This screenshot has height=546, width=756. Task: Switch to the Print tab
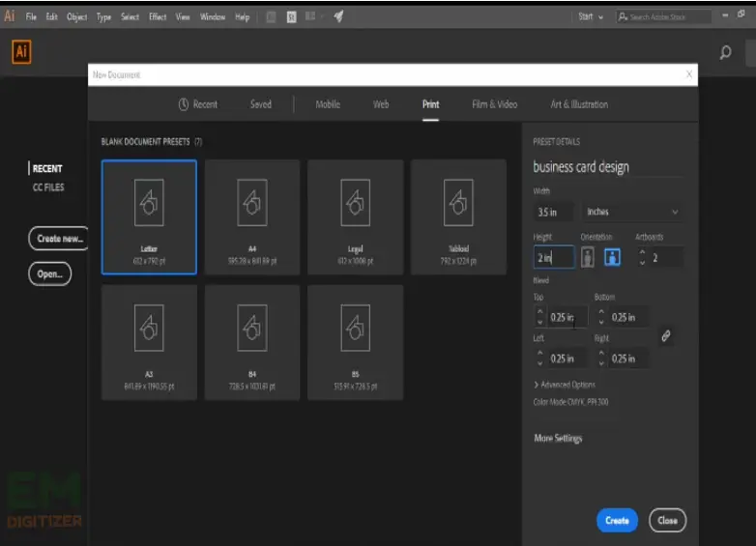[430, 104]
